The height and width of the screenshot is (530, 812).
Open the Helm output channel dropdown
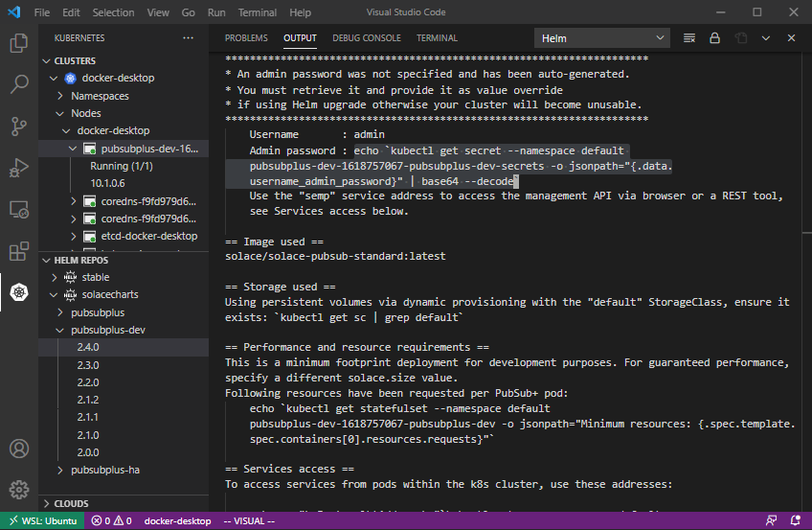tap(600, 38)
